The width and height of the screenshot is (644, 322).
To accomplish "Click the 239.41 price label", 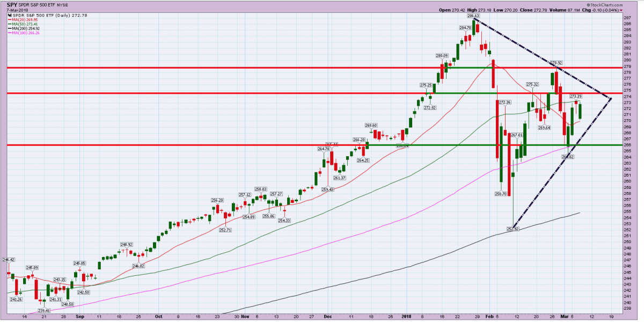I will click(43, 311).
